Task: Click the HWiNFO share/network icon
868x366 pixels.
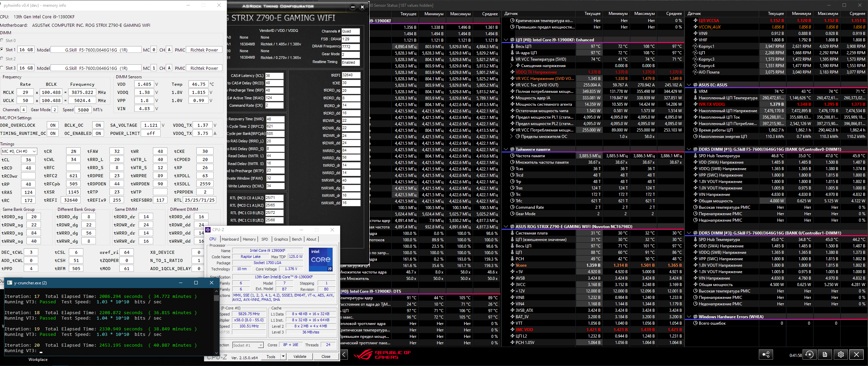Action: (x=766, y=354)
